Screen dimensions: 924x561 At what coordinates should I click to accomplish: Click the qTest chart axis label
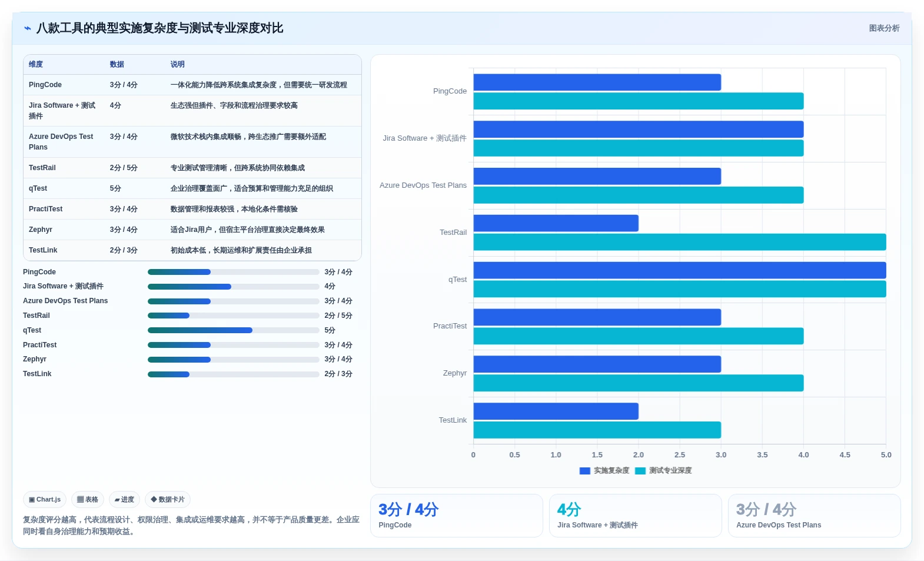(457, 280)
